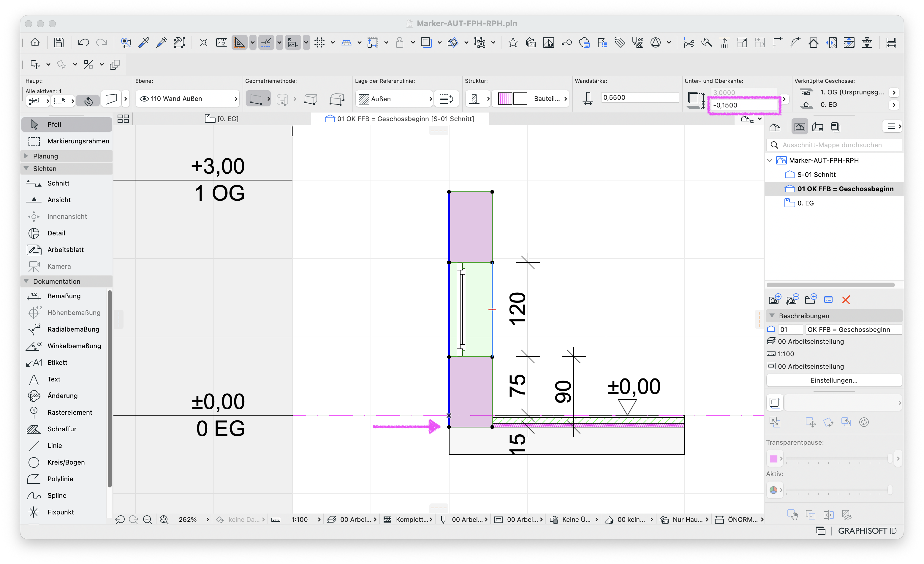Switch navigator to project map icon
The height and width of the screenshot is (564, 924).
pyautogui.click(x=775, y=127)
